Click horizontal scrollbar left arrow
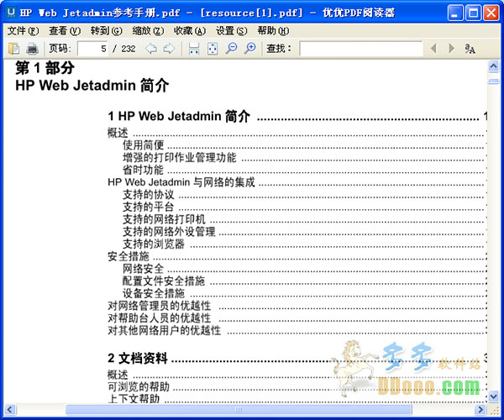The height and width of the screenshot is (420, 504). (9, 409)
